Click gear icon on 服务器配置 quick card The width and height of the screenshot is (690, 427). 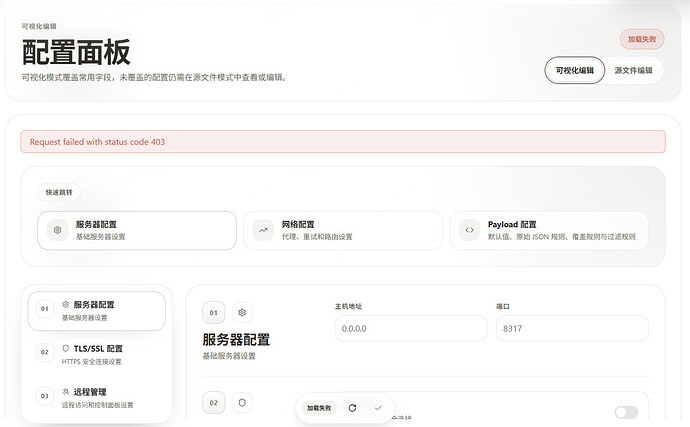point(58,230)
